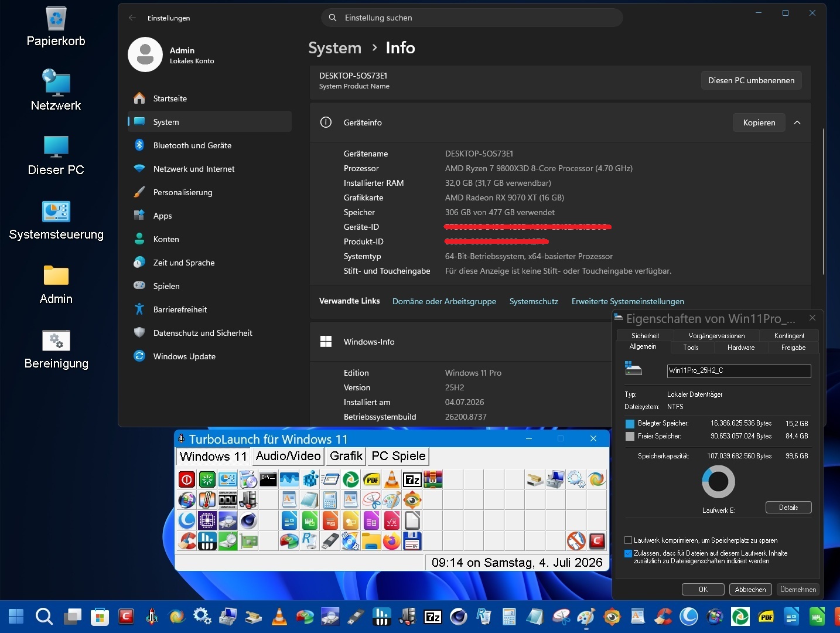Switch to Audio/Video tab in TurboLaunch

288,456
